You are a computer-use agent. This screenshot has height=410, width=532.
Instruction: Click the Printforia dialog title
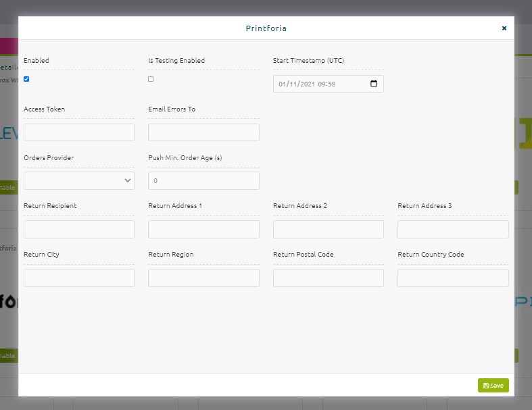tap(266, 28)
